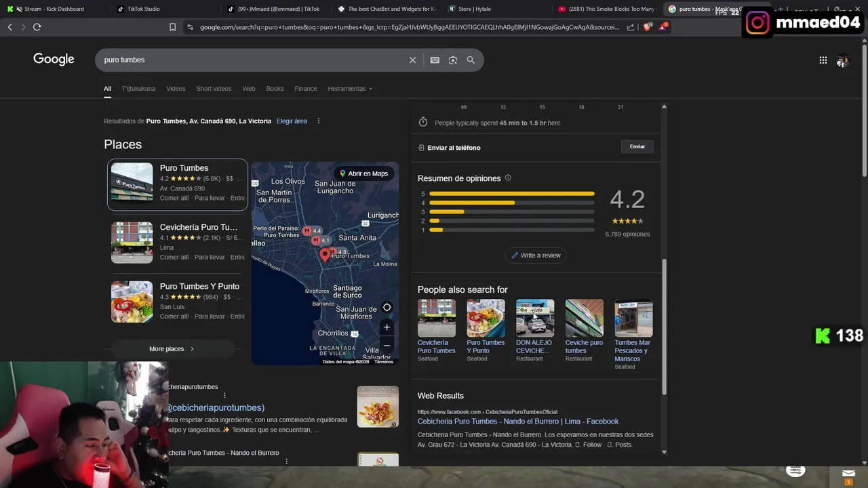Click the browser address bar URL

click(410, 27)
